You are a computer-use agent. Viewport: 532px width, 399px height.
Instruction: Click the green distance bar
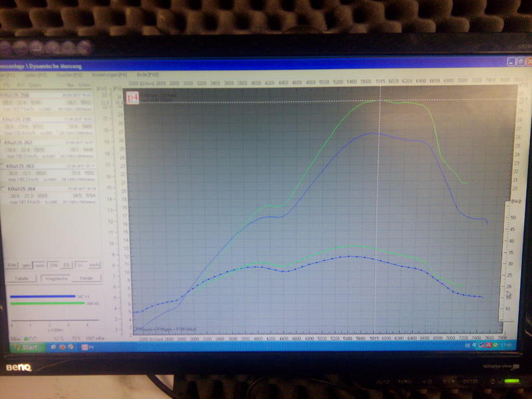(x=47, y=303)
